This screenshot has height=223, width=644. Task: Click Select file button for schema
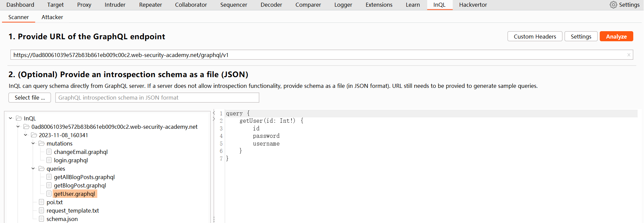coord(30,98)
